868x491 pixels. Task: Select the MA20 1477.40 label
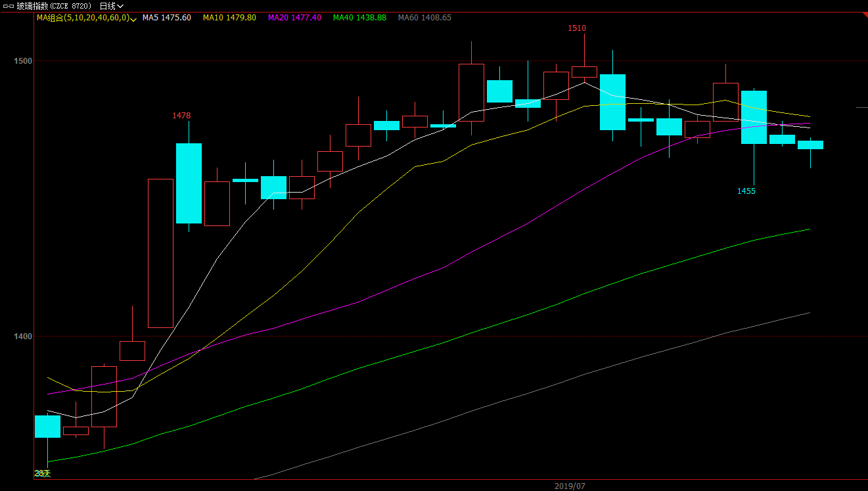tap(294, 18)
